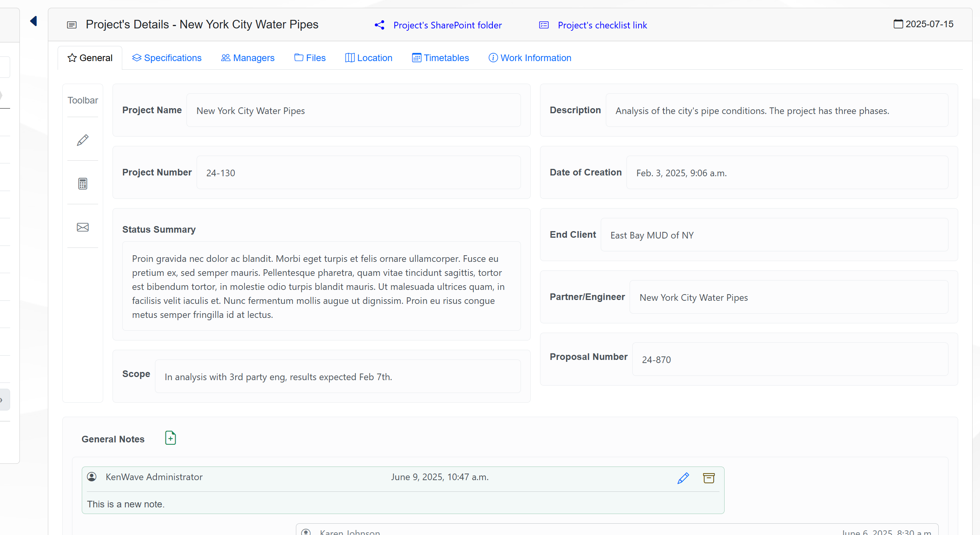Go to the Files tab
Viewport: 980px width, 535px height.
tap(310, 58)
